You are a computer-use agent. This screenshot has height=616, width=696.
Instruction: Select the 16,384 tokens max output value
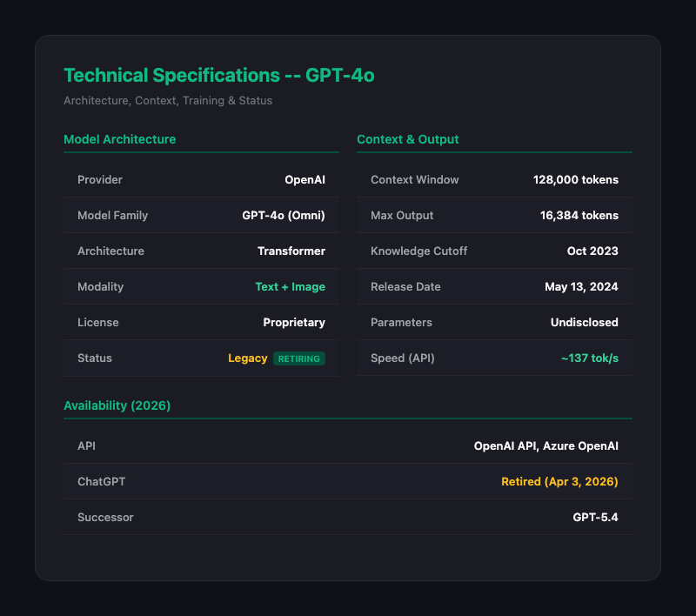579,216
